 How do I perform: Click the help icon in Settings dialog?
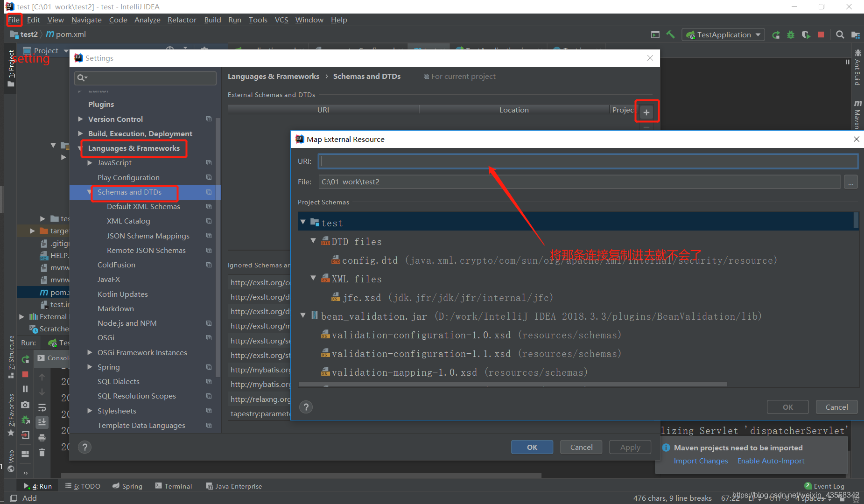pos(84,447)
